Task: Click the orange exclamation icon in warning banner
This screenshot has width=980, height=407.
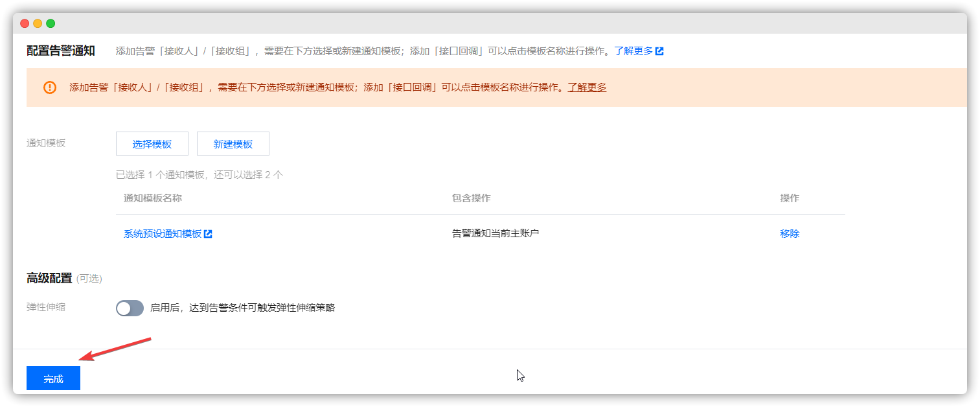Action: coord(50,87)
